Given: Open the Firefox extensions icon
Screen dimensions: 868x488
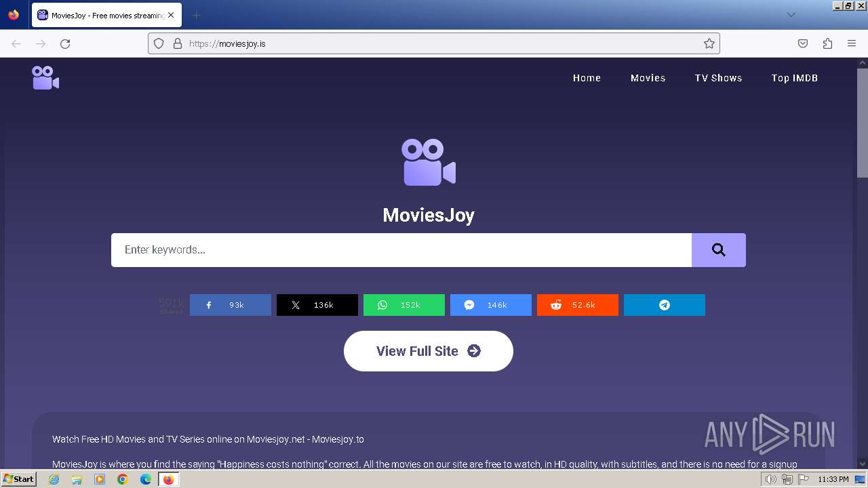Looking at the screenshot, I should 827,43.
